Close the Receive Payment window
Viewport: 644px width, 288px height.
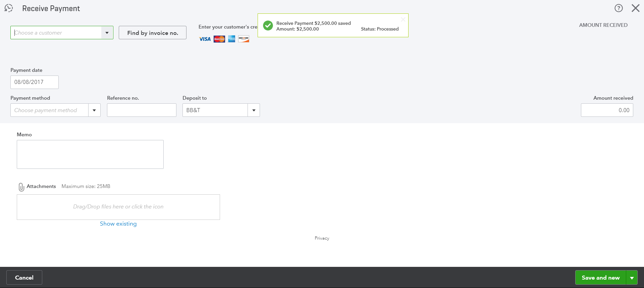point(635,8)
